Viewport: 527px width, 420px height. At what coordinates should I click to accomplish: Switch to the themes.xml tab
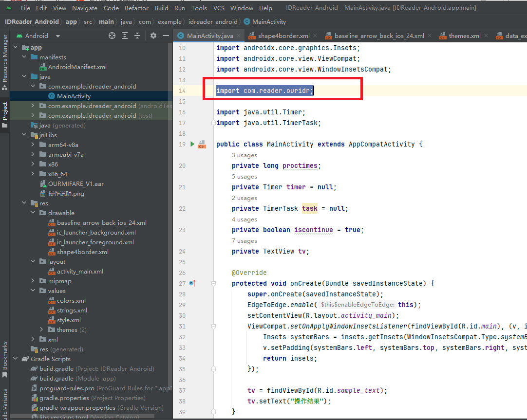coord(464,36)
